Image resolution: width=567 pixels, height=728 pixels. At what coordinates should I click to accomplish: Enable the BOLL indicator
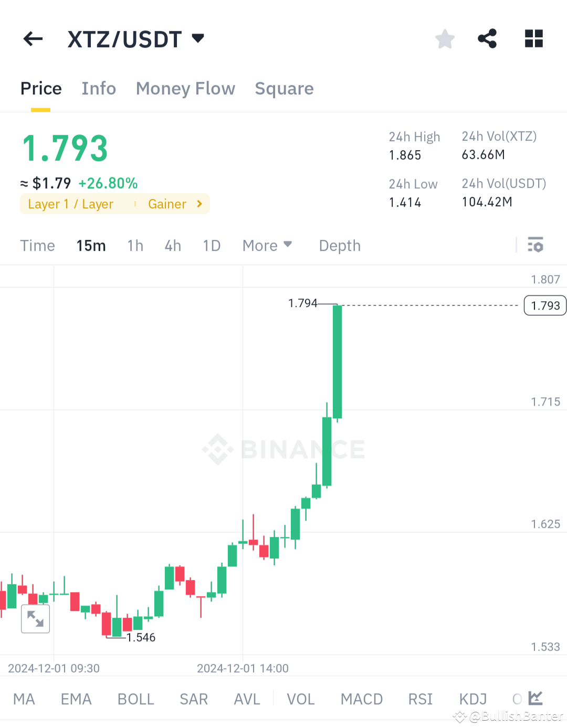pos(135,699)
